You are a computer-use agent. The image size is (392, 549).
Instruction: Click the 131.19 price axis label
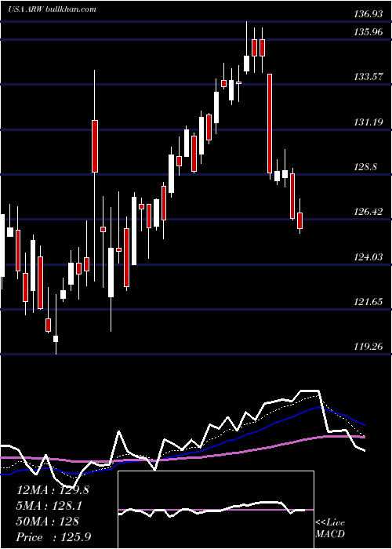[x=368, y=122]
